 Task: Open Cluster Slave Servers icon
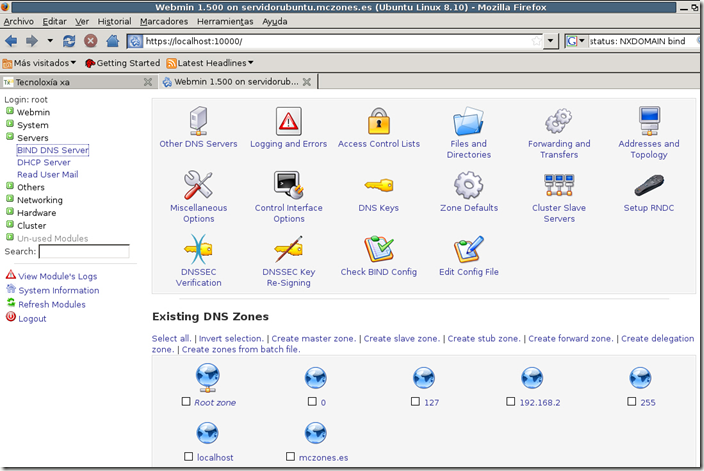(x=559, y=185)
